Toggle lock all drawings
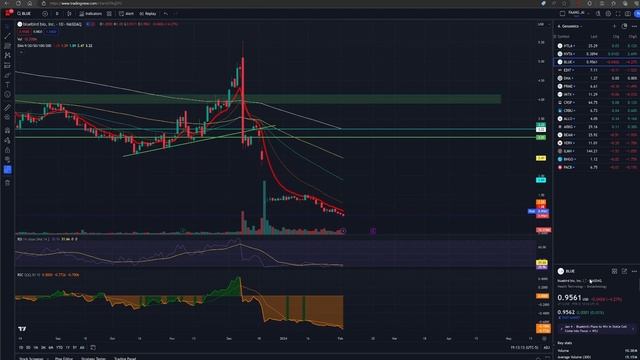Screen dimensions: 640x360 [7, 150]
